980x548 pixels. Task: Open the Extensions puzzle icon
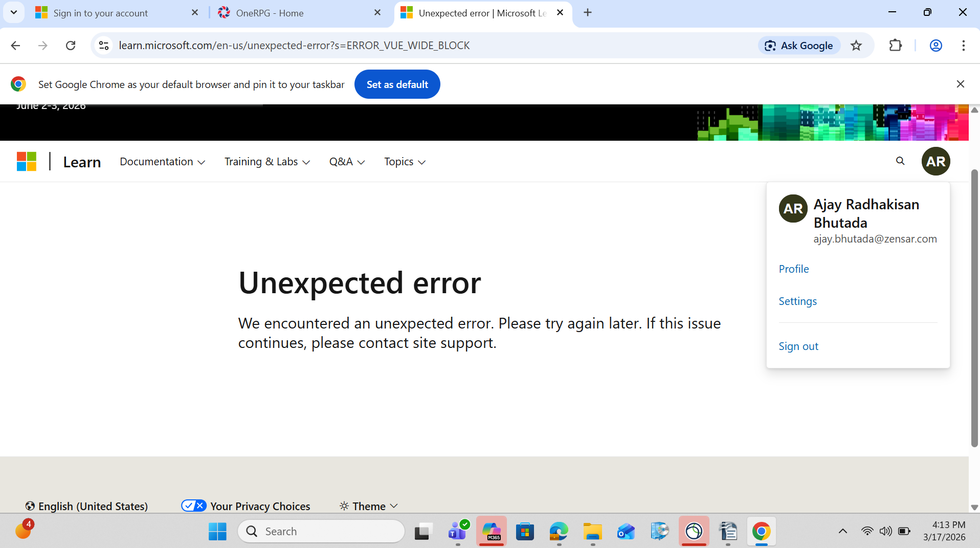click(x=895, y=46)
